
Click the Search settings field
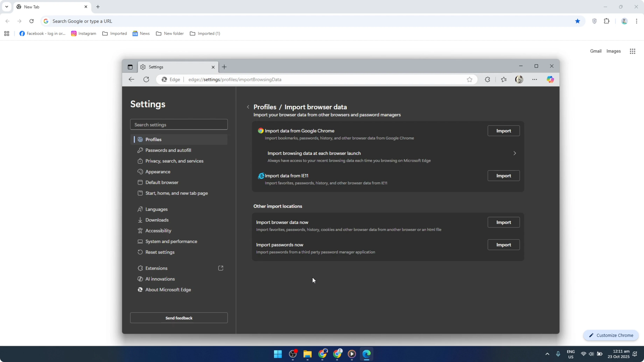(179, 124)
